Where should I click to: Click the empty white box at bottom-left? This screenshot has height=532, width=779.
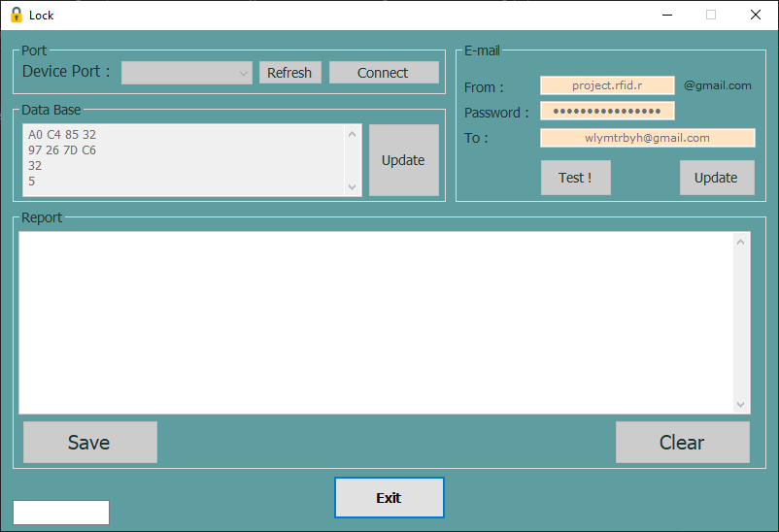[x=61, y=513]
